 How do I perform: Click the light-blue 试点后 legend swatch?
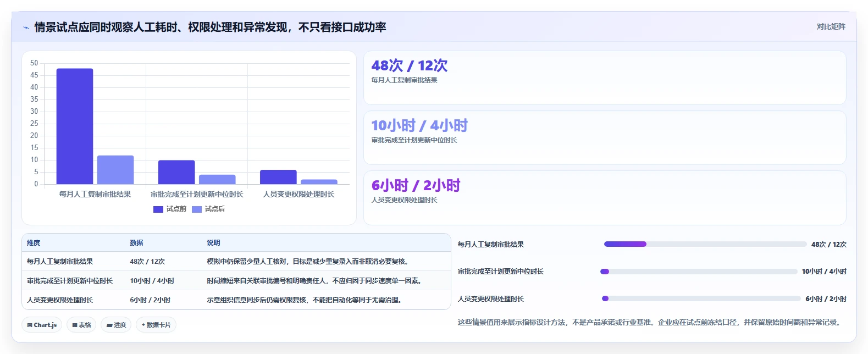click(x=197, y=209)
